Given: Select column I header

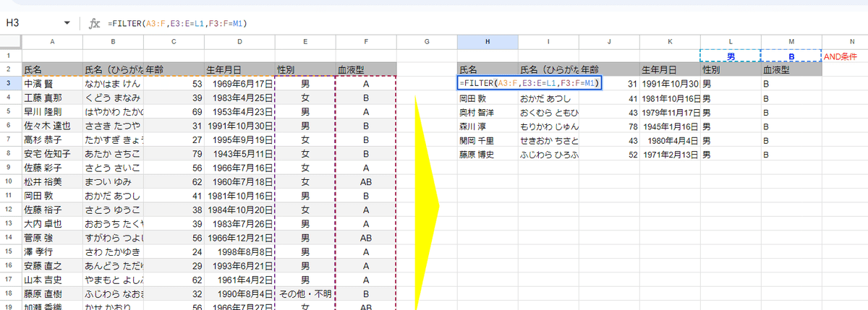Looking at the screenshot, I should pyautogui.click(x=548, y=42).
